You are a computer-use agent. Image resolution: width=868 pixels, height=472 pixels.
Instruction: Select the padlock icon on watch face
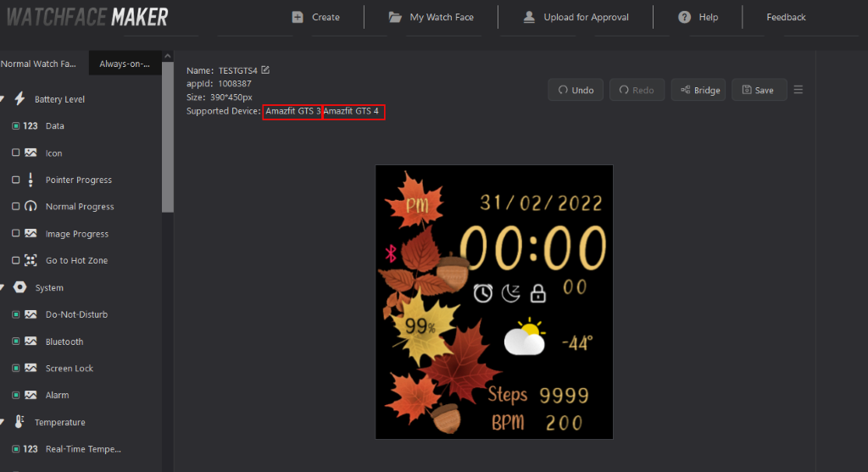tap(537, 293)
